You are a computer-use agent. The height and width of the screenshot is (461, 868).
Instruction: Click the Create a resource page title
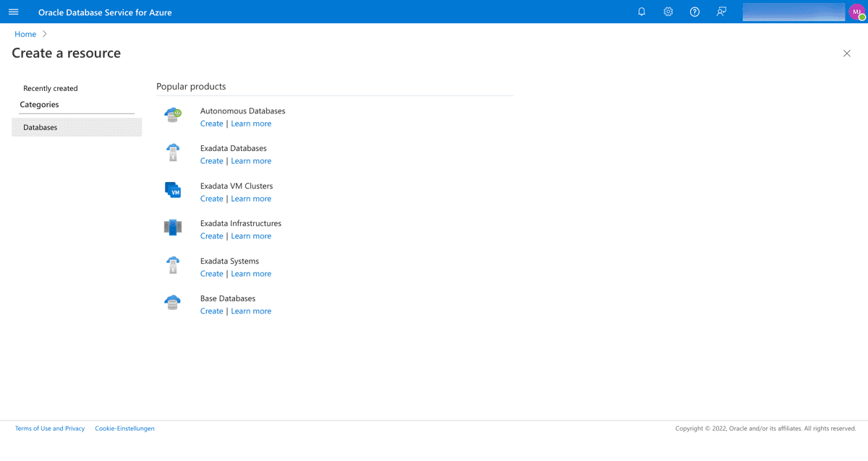coord(67,53)
